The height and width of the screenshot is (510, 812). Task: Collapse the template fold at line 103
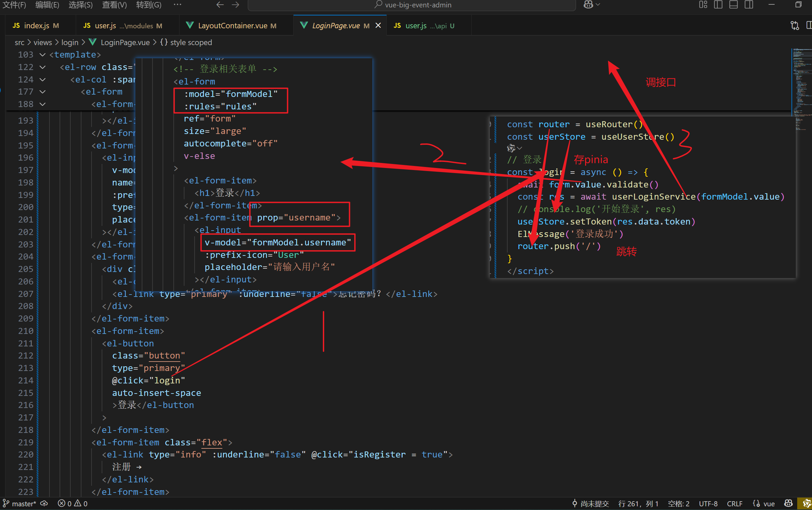42,55
